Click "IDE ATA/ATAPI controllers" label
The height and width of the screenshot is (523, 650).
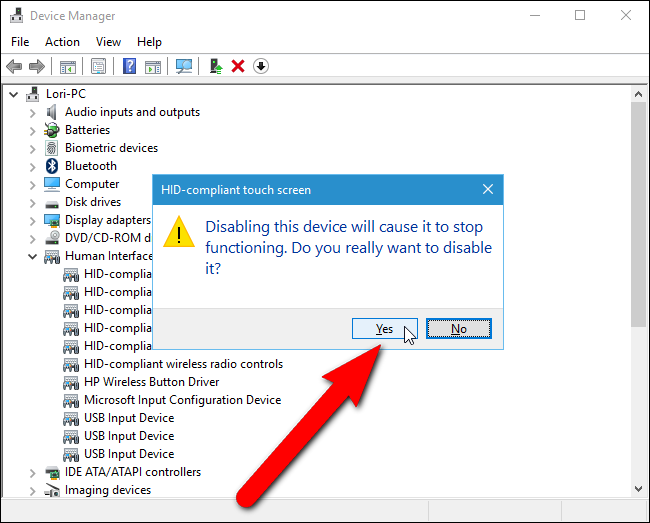[133, 472]
